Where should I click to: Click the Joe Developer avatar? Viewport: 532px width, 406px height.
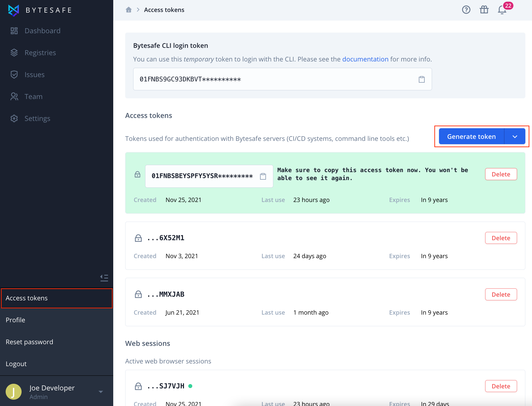[14, 392]
